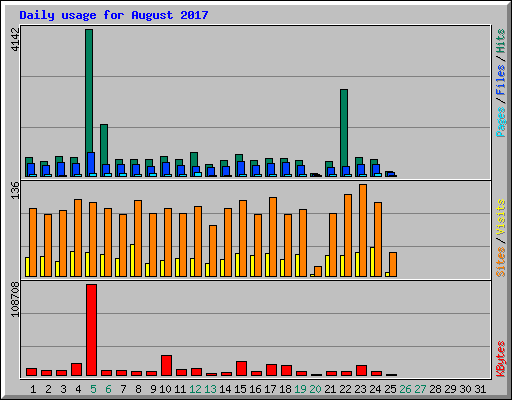Click the red "KBytes" legend label
Screen dimensions: 512x400
point(501,359)
